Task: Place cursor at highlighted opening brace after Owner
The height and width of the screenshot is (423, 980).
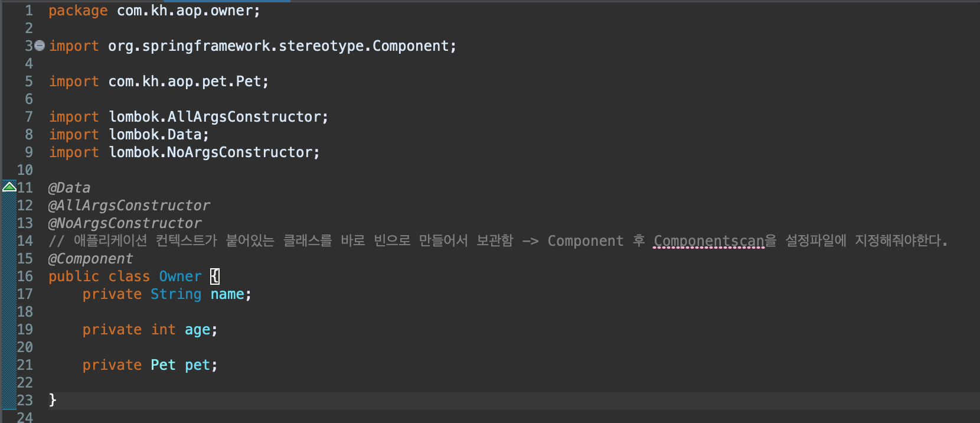Action: (215, 276)
